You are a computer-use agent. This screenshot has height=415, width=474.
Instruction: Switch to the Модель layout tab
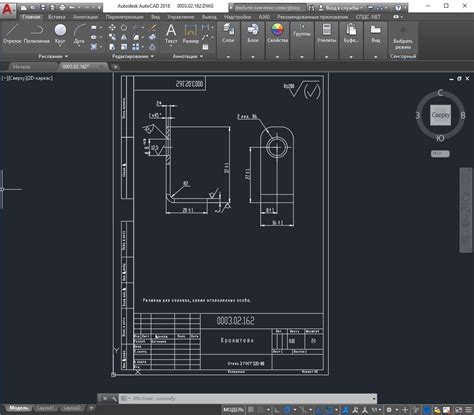pyautogui.click(x=19, y=408)
